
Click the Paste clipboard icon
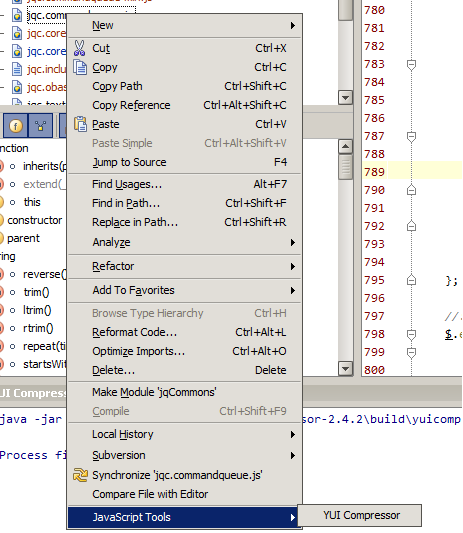[x=81, y=124]
